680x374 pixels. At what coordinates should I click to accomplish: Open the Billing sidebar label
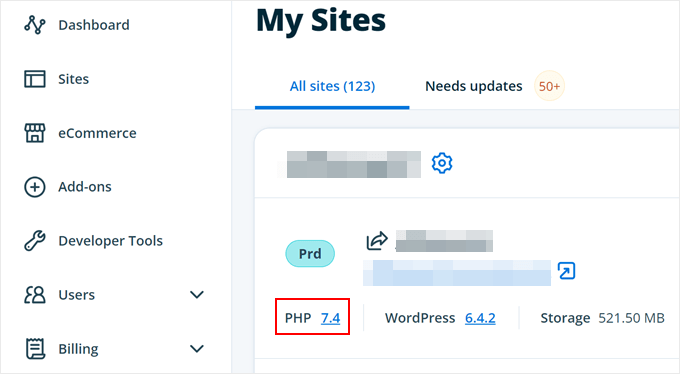(x=78, y=349)
